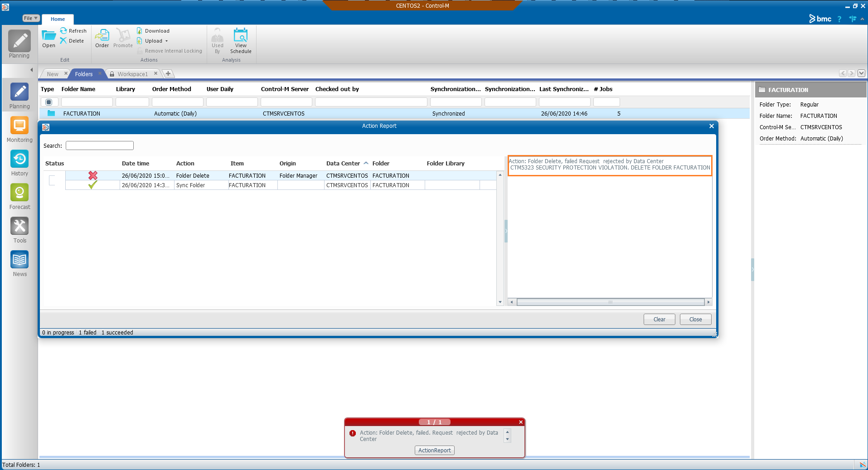The height and width of the screenshot is (470, 868).
Task: Select the Home ribbon tab
Action: pyautogui.click(x=58, y=19)
